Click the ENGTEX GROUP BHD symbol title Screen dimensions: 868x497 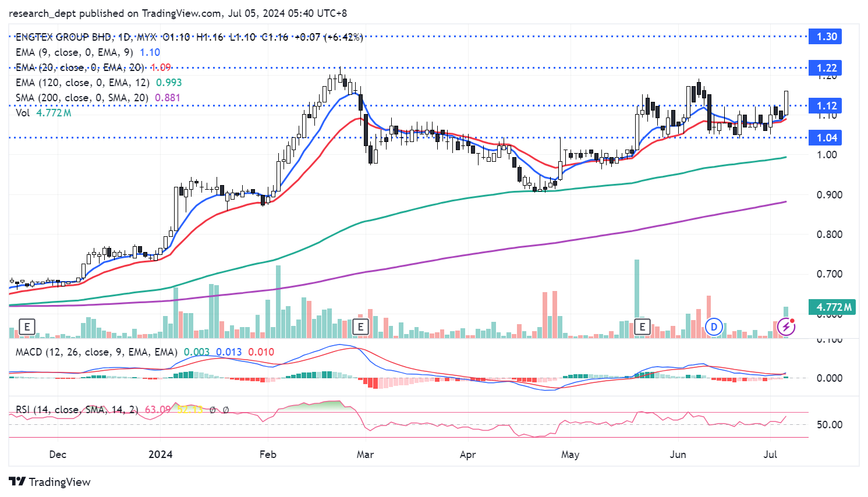click(x=63, y=37)
